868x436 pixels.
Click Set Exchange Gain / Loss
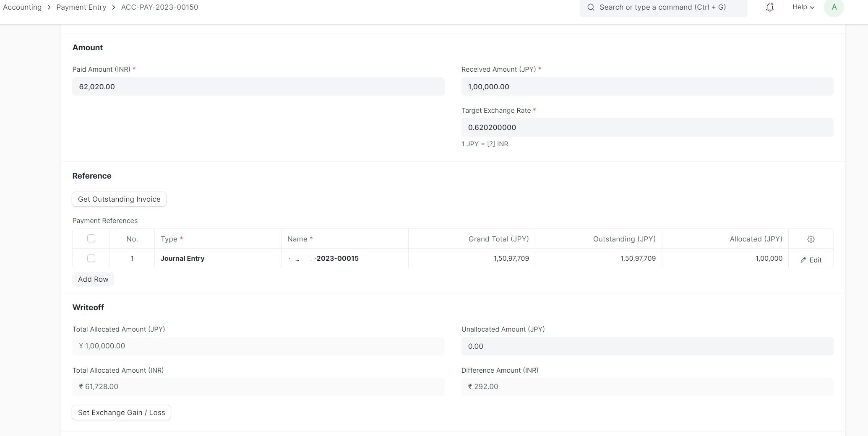pos(121,413)
